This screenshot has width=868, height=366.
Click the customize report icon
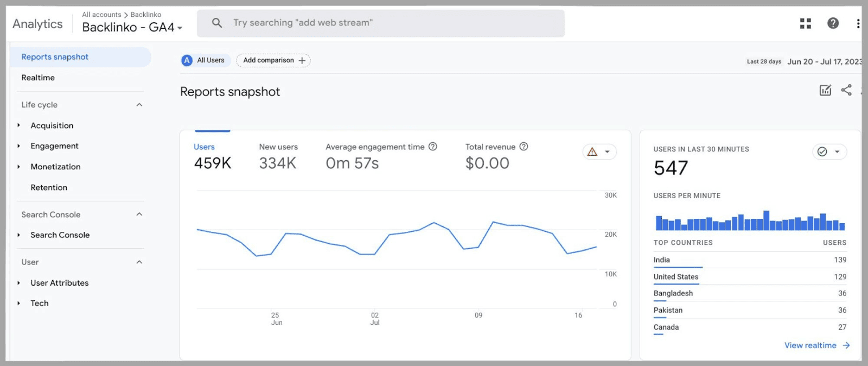pyautogui.click(x=825, y=91)
